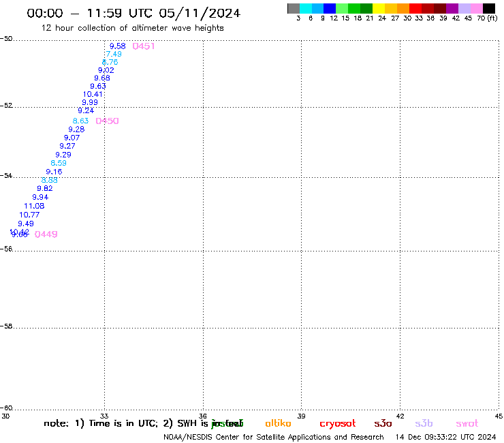This screenshot has width=504, height=443.
Task: Select the 9.68 reading on the track
Action: [102, 78]
